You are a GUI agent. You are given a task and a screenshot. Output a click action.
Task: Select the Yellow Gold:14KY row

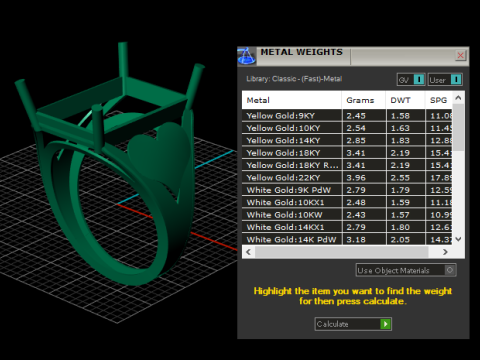click(x=347, y=140)
